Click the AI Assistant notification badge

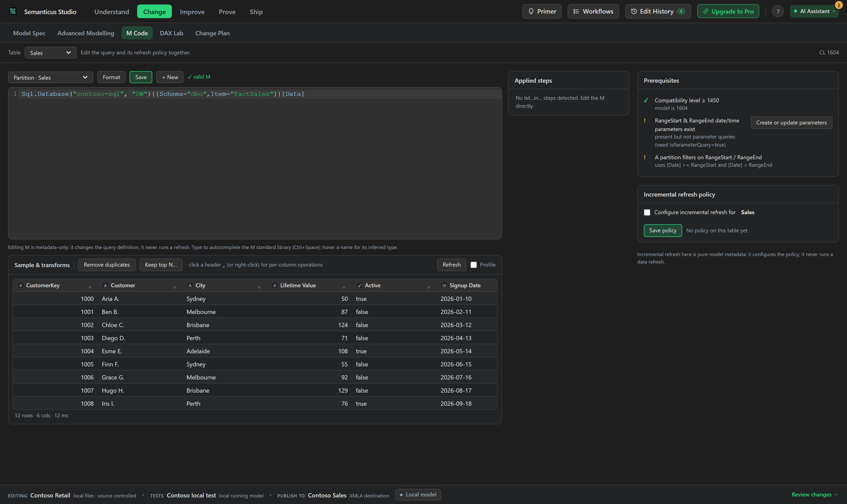[838, 5]
